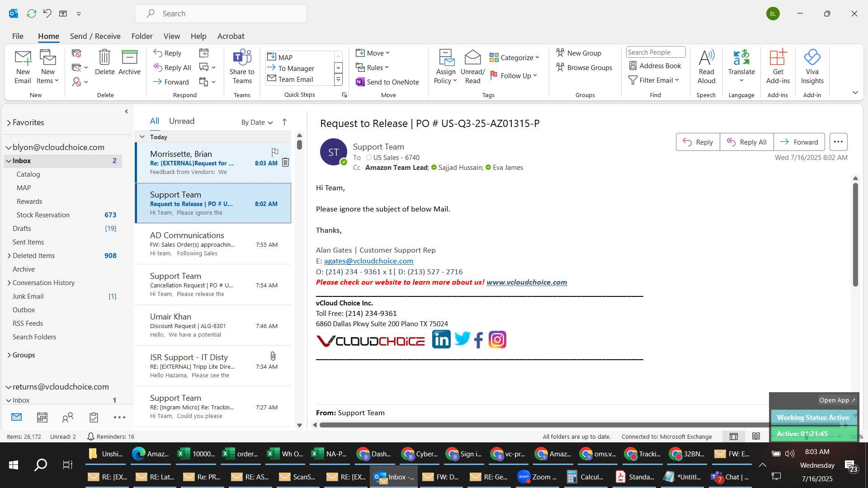Viewport: 868px width, 488px height.
Task: Click the top Search box
Action: 221,14
